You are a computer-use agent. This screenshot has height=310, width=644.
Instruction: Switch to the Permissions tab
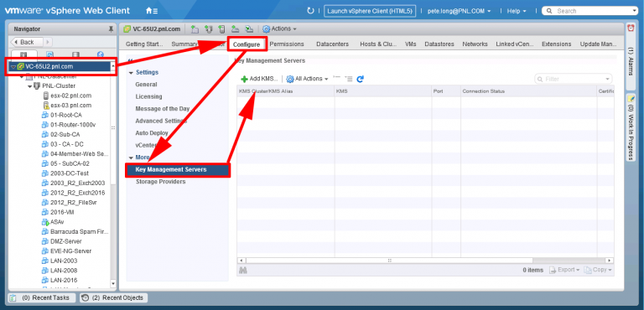[287, 44]
